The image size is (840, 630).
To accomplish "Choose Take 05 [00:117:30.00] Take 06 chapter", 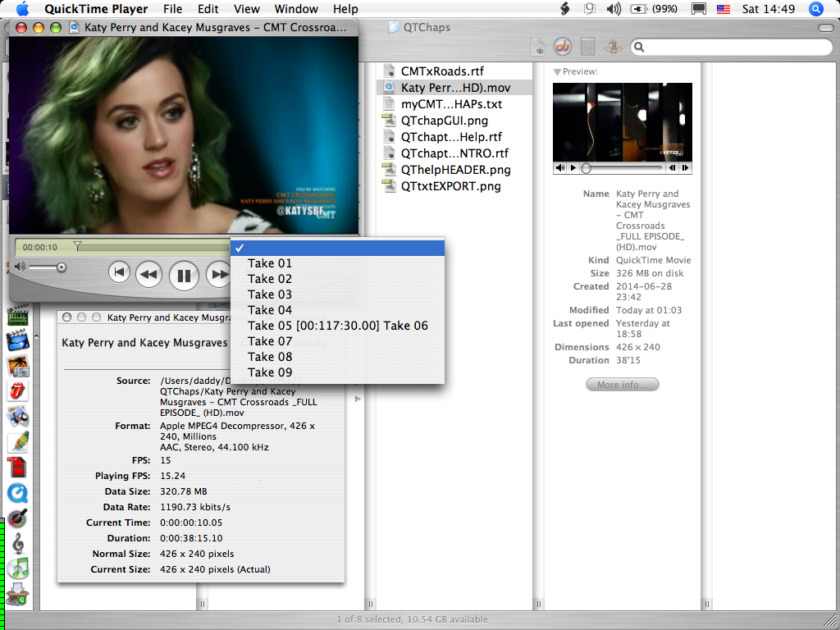I will (337, 326).
